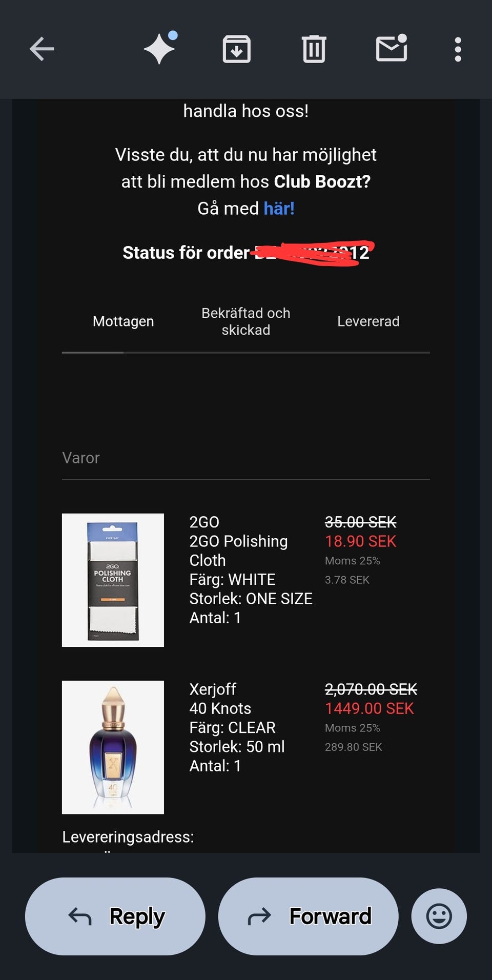Select the Mottagen order status step

(x=123, y=321)
